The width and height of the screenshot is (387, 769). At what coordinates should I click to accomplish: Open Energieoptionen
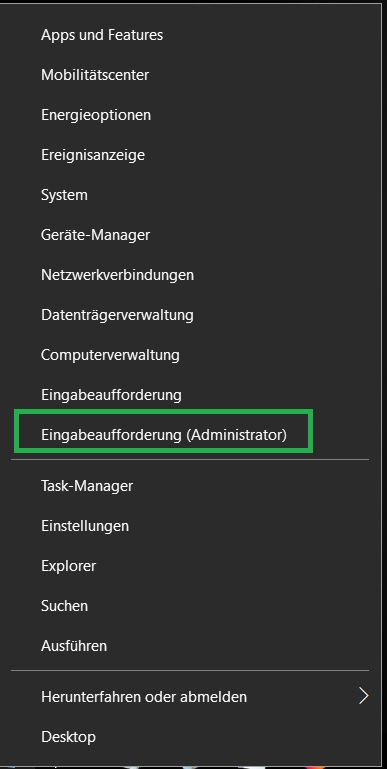pos(96,115)
